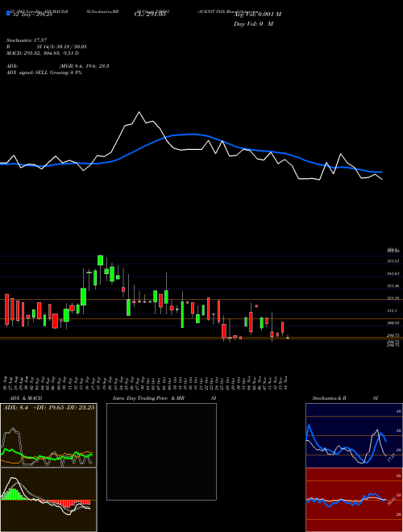The image size is (403, 532).
Task: Open the MACD histogram chart panel
Action: pyautogui.click(x=48, y=500)
